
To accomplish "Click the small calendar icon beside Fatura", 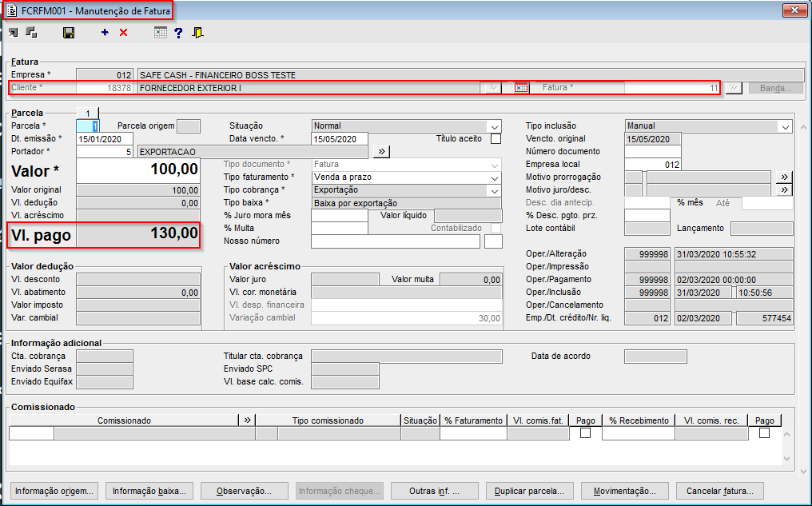I will (x=521, y=88).
